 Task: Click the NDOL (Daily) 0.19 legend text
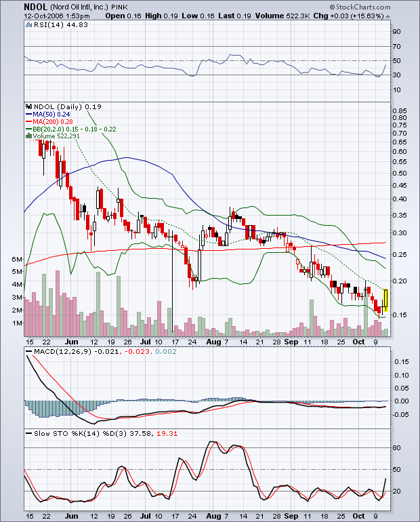point(68,107)
